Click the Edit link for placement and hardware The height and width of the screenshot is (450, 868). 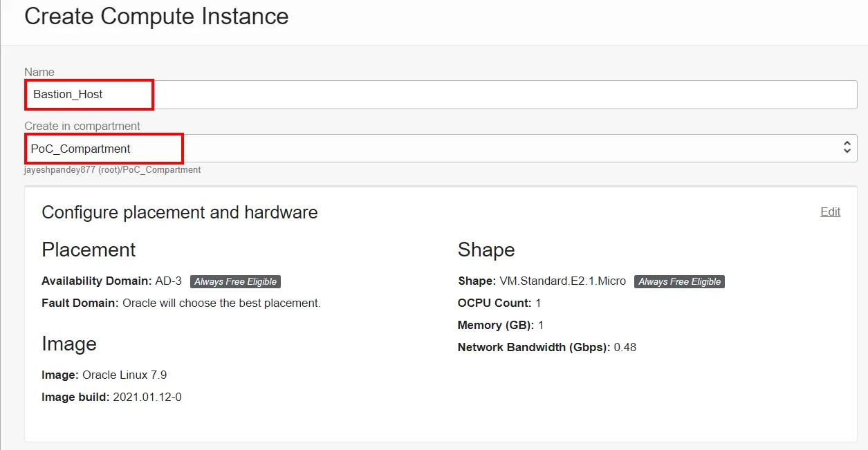[x=830, y=212]
